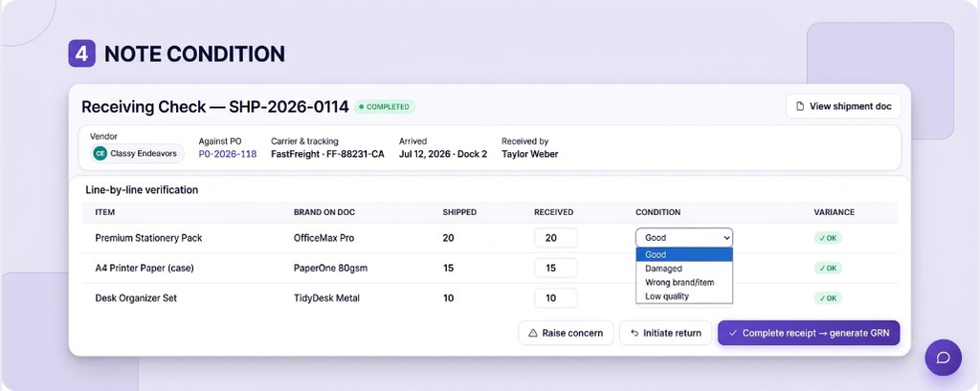980x391 pixels.
Task: Click OK variance badge for Desk Organizer Set
Action: 828,298
